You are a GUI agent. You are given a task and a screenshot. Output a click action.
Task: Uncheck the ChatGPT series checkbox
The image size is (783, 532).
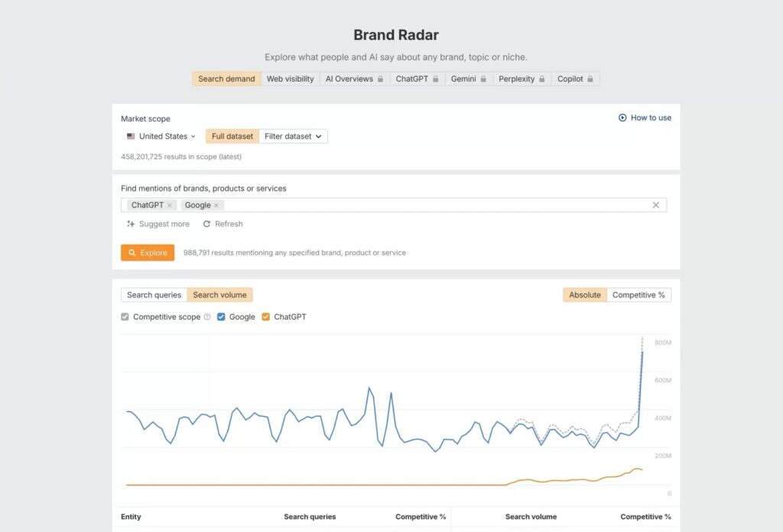coord(266,316)
